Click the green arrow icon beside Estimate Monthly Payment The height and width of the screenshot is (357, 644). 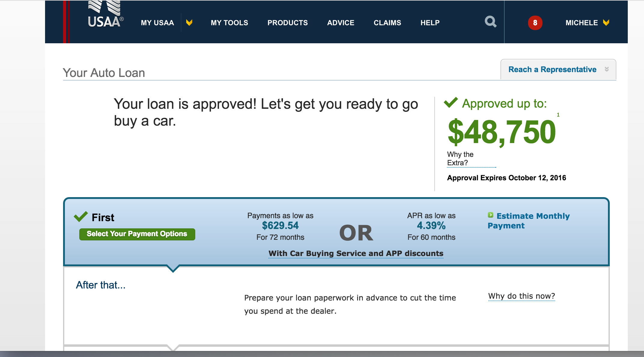click(491, 215)
